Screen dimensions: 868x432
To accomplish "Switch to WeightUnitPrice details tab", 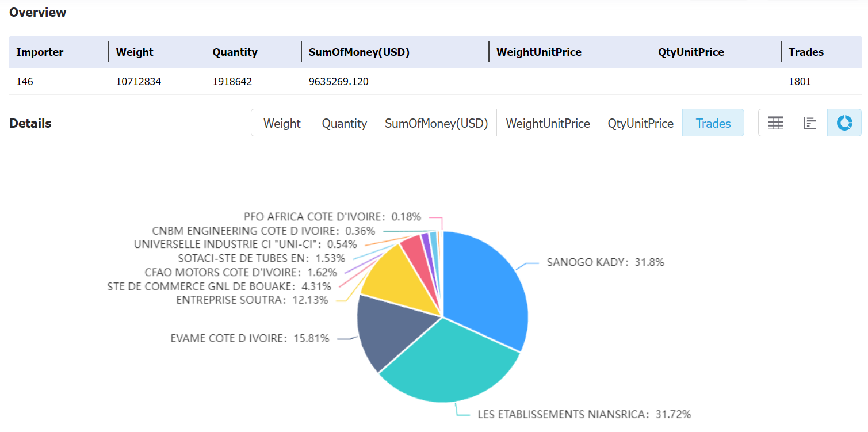I will coord(548,123).
